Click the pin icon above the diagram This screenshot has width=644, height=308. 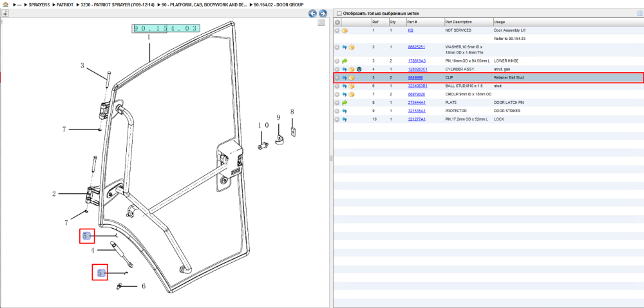tap(5, 14)
